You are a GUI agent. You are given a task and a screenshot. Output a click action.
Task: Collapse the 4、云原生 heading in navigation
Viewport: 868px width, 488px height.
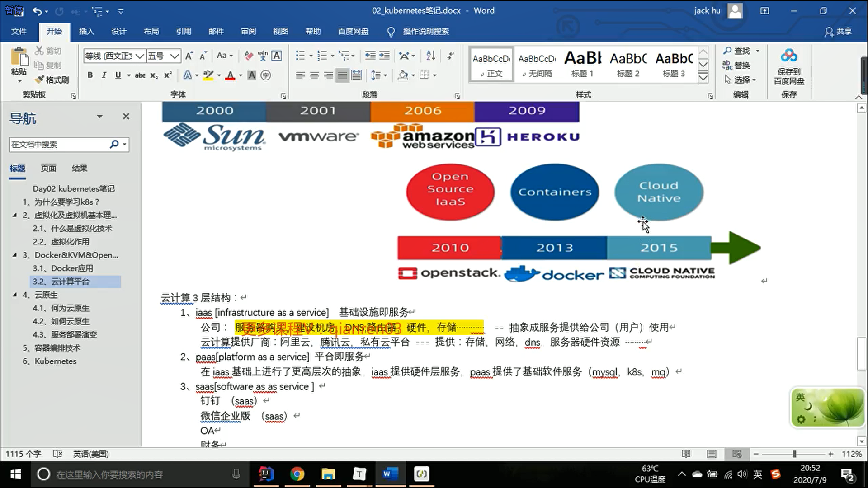[x=14, y=295]
